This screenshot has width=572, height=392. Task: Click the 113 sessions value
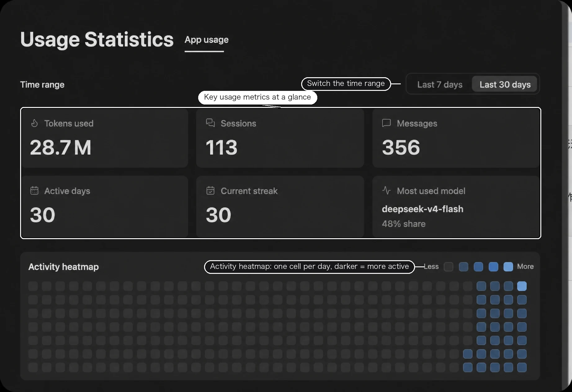point(221,147)
